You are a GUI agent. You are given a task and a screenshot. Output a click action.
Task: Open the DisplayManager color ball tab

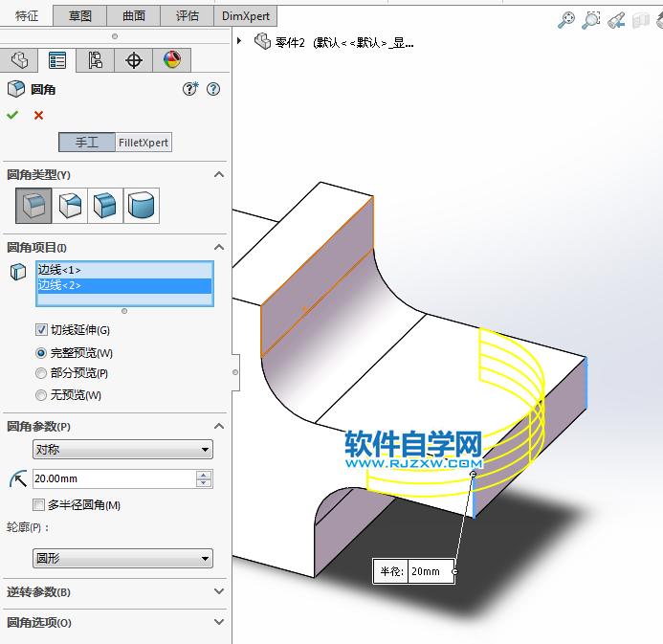[172, 60]
